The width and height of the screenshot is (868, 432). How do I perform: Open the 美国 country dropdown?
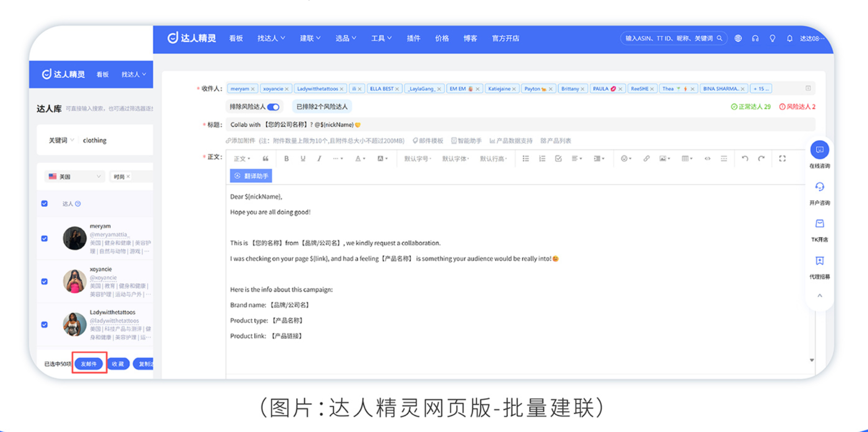(x=74, y=177)
